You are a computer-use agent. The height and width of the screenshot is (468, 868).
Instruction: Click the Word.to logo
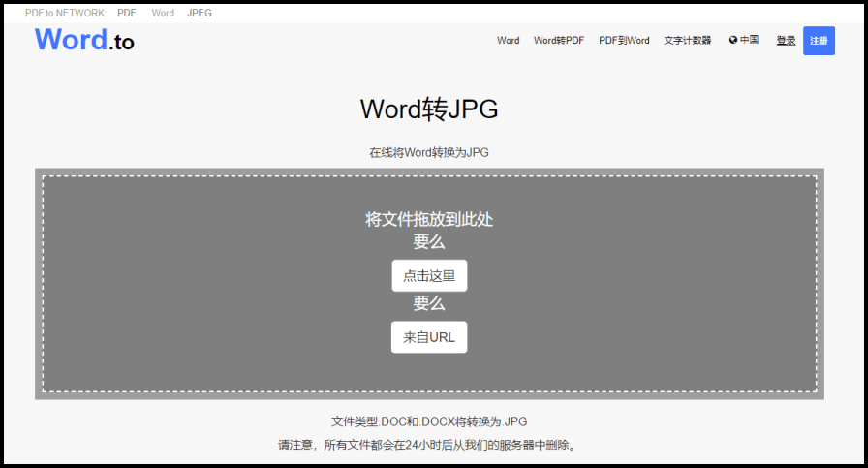click(84, 40)
